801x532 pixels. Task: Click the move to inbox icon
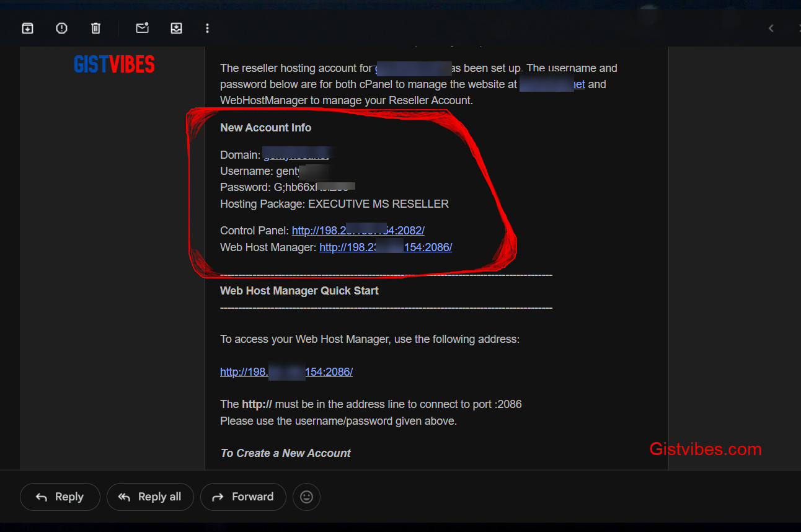177,28
